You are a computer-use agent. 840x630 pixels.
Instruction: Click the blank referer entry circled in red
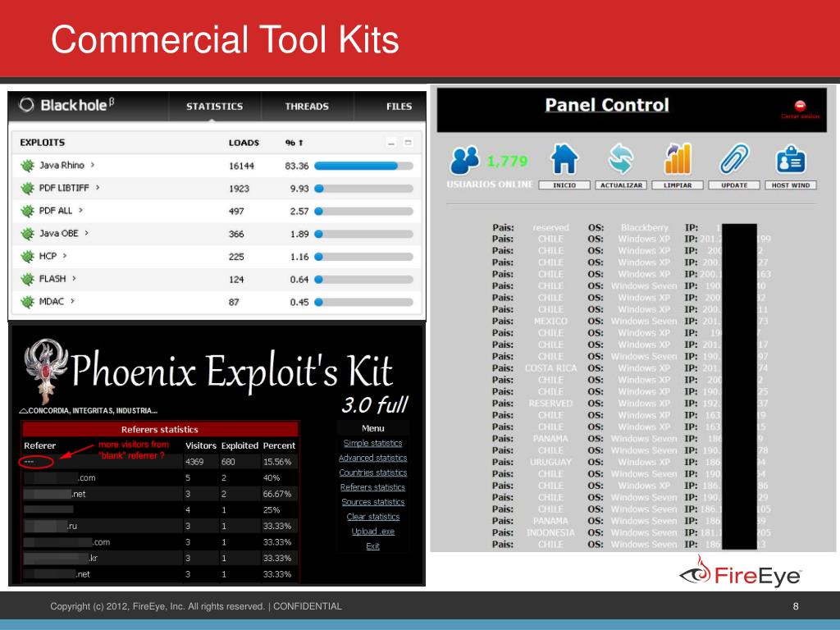pyautogui.click(x=36, y=462)
